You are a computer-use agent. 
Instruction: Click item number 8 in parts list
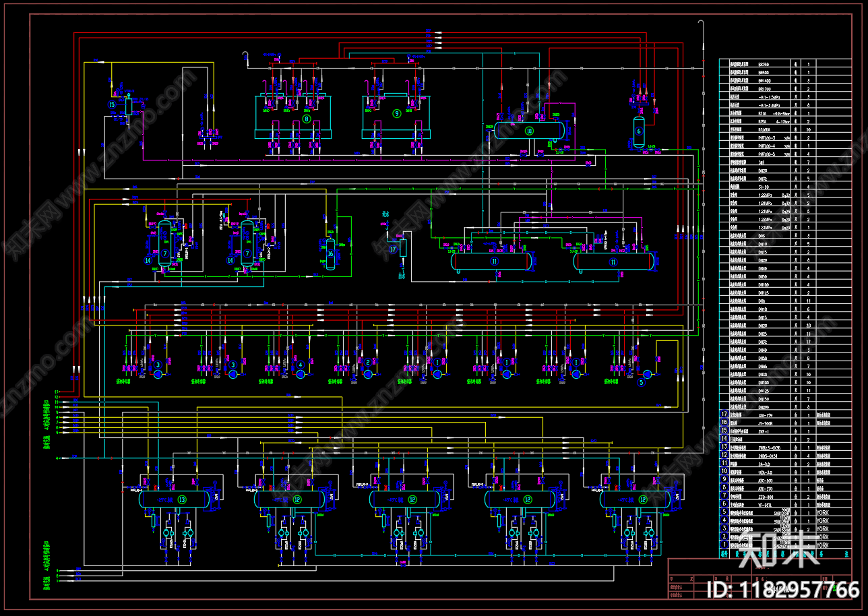(x=724, y=487)
